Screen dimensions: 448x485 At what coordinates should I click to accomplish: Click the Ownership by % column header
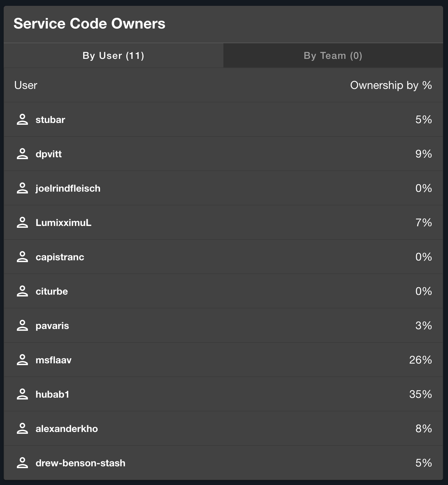(391, 85)
